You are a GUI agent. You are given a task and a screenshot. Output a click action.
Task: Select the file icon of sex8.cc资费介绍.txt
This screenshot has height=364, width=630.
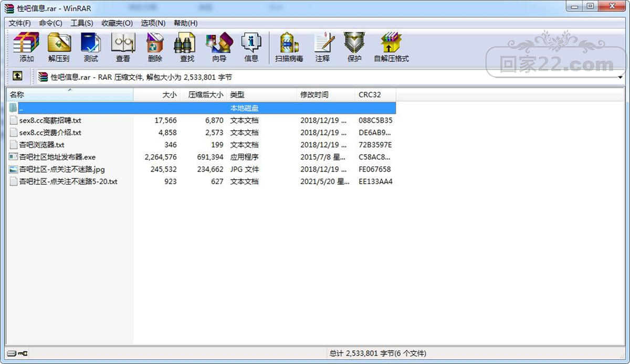[x=14, y=132]
